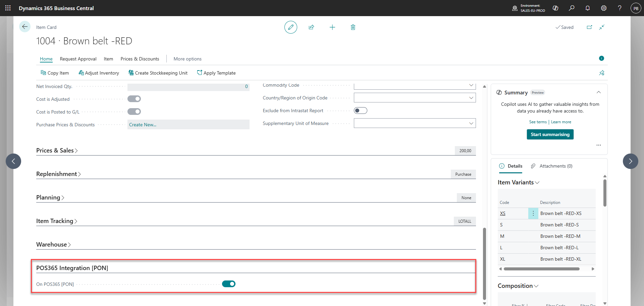Click the green info indicator icon
Image resolution: width=644 pixels, height=306 pixels.
(601, 58)
